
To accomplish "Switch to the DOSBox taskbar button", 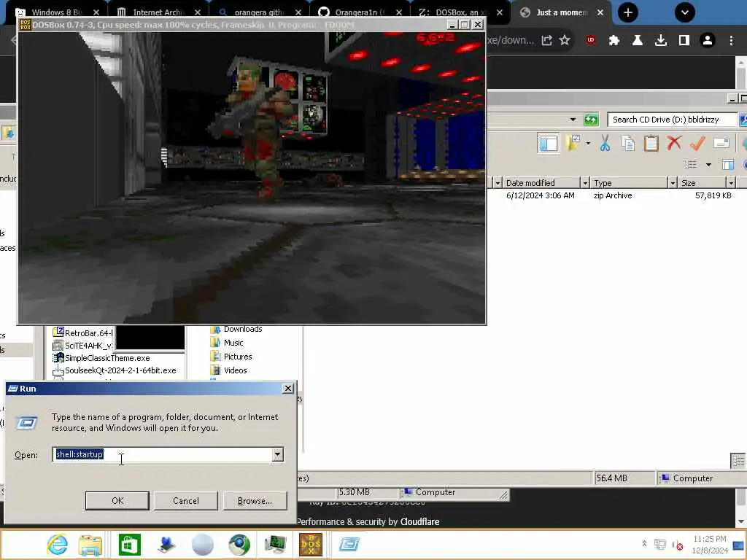I will coord(311,544).
